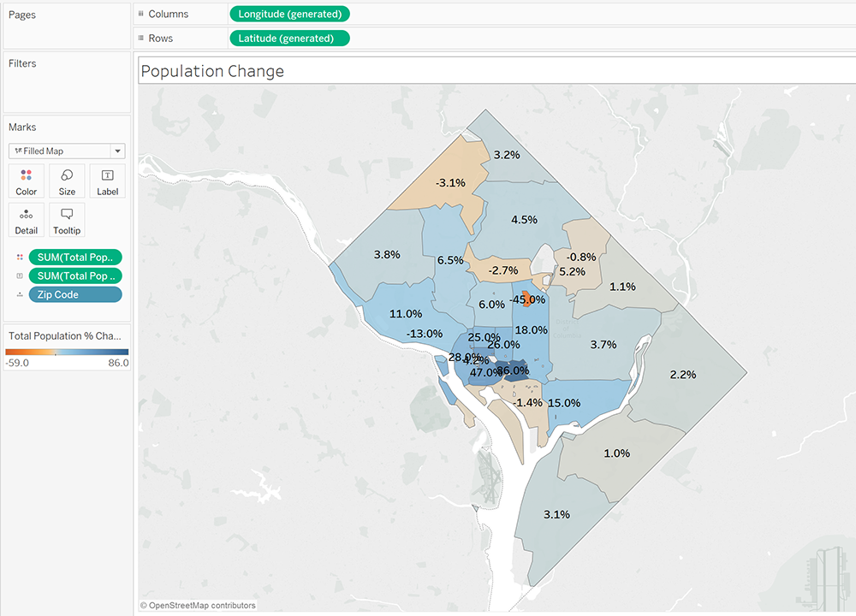Viewport: 856px width, 616px height.
Task: Open the Size marks card
Action: coord(67,181)
